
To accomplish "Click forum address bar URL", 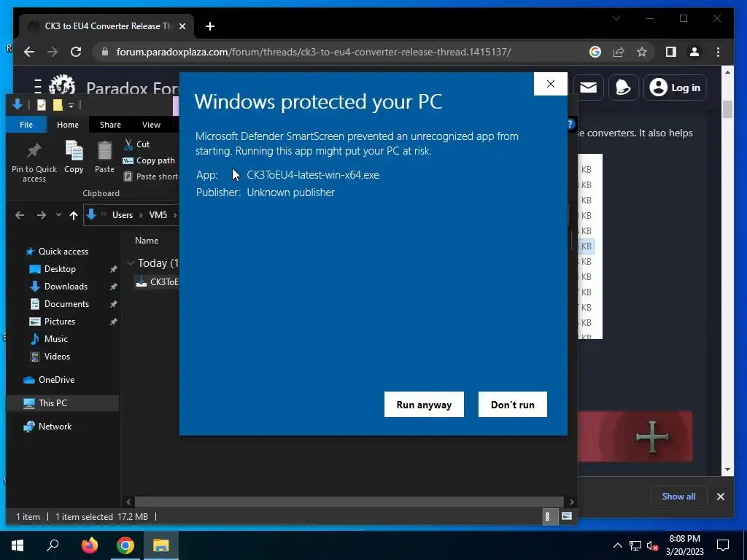I will [314, 52].
